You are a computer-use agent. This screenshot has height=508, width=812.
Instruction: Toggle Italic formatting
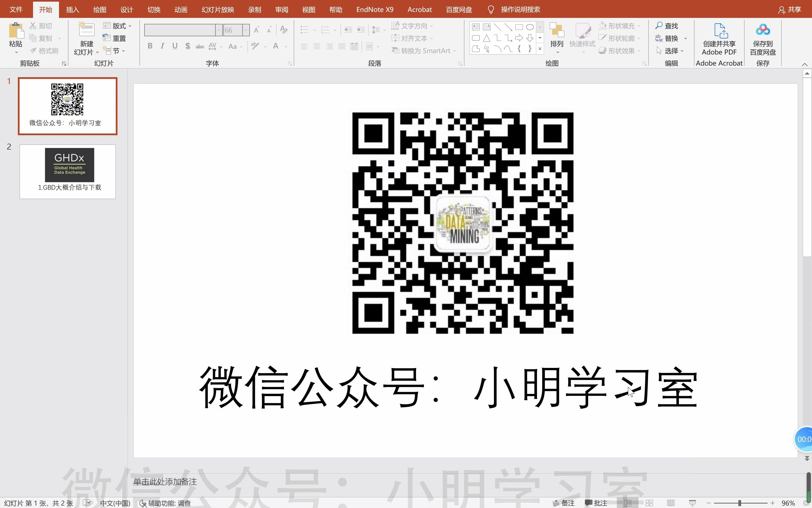(162, 46)
